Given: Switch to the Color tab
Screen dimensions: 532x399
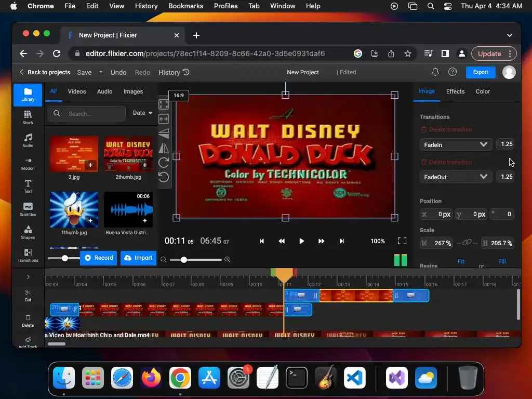Looking at the screenshot, I should [x=483, y=91].
